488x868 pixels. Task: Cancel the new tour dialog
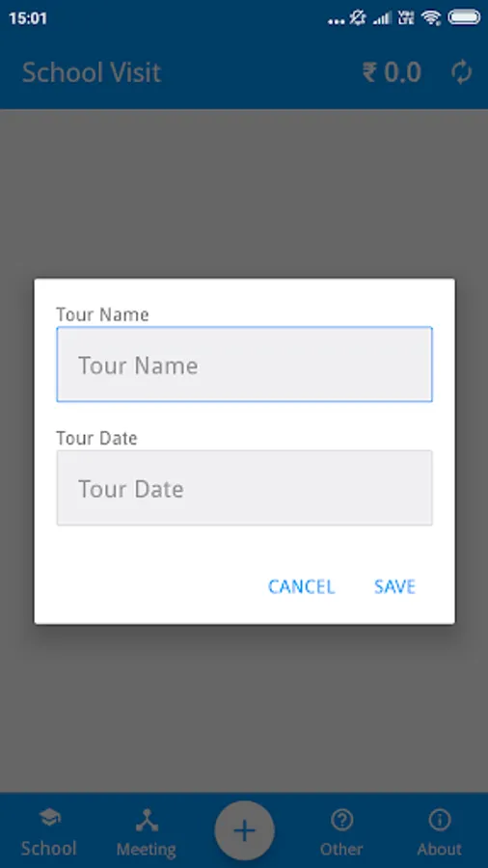pyautogui.click(x=302, y=586)
